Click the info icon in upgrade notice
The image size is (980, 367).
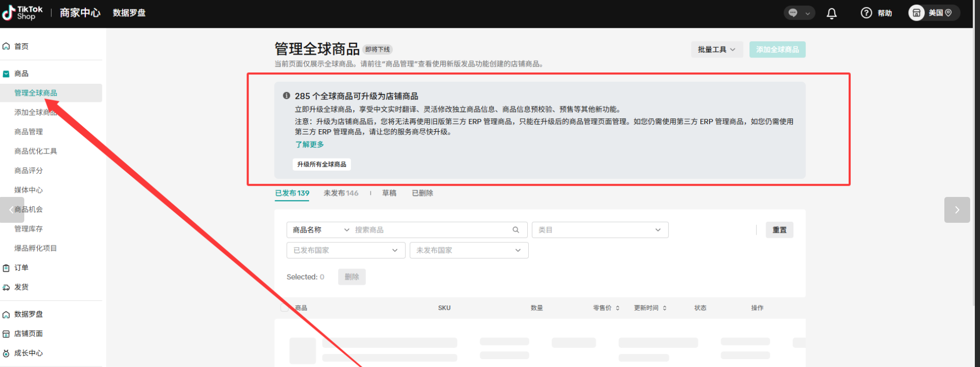(286, 96)
